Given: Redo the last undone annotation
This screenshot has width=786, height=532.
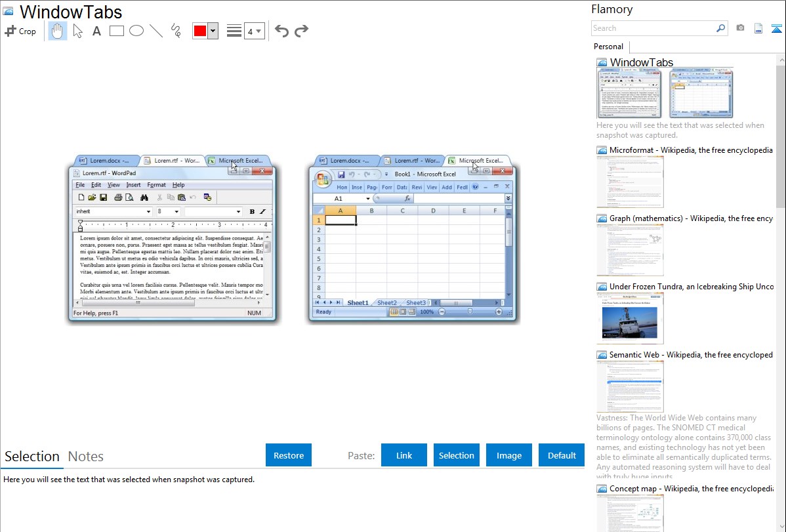Looking at the screenshot, I should pos(301,31).
